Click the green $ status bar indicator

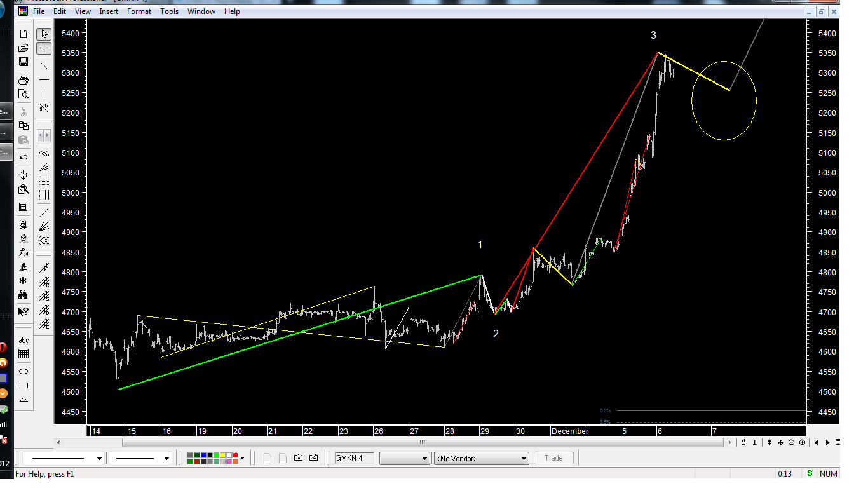click(x=810, y=474)
